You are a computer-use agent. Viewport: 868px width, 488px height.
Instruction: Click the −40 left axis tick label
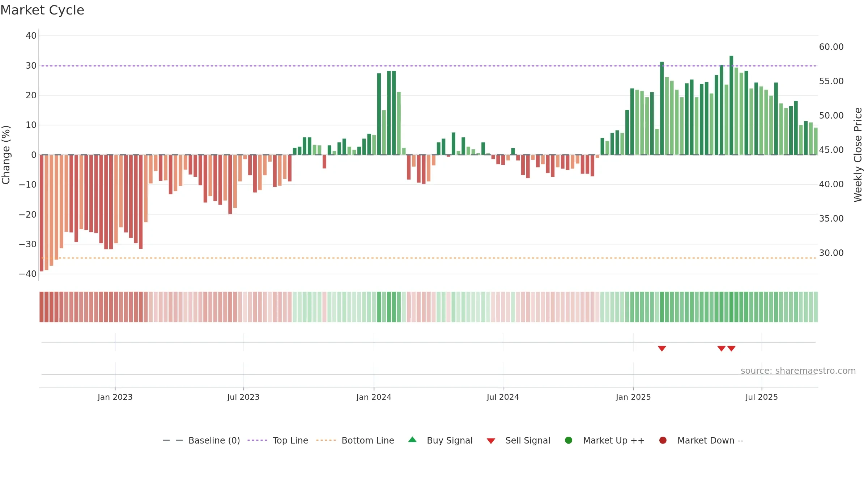pyautogui.click(x=28, y=274)
